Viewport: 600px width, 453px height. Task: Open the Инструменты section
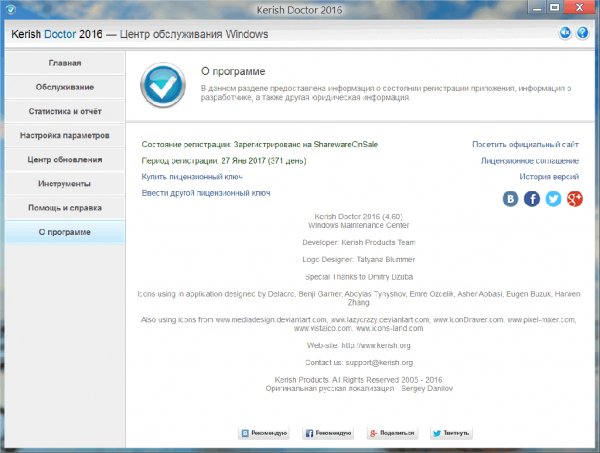click(x=65, y=184)
